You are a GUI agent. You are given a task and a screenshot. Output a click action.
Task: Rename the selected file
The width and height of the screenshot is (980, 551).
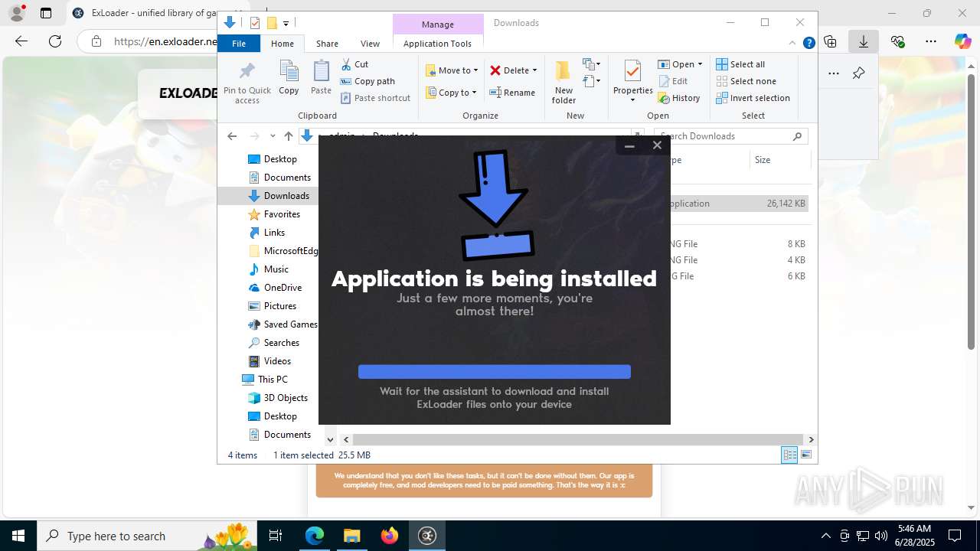512,93
